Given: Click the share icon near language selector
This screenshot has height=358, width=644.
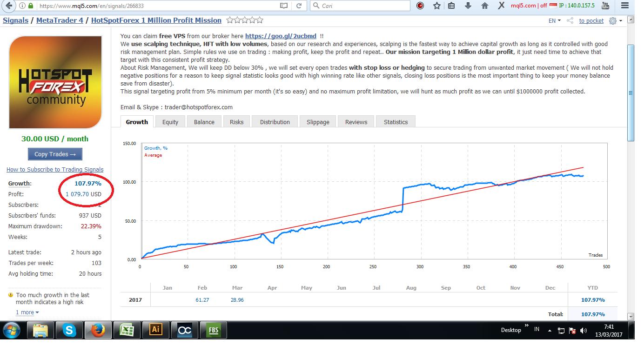Looking at the screenshot, I should [x=570, y=20].
